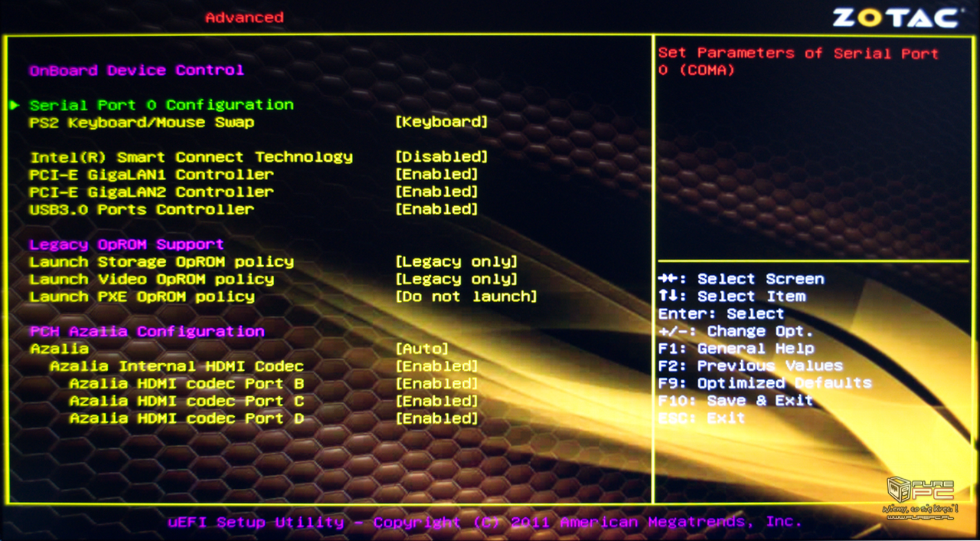Click the PurePC watermark logo
Screen dimensions: 980x541
[x=920, y=495]
